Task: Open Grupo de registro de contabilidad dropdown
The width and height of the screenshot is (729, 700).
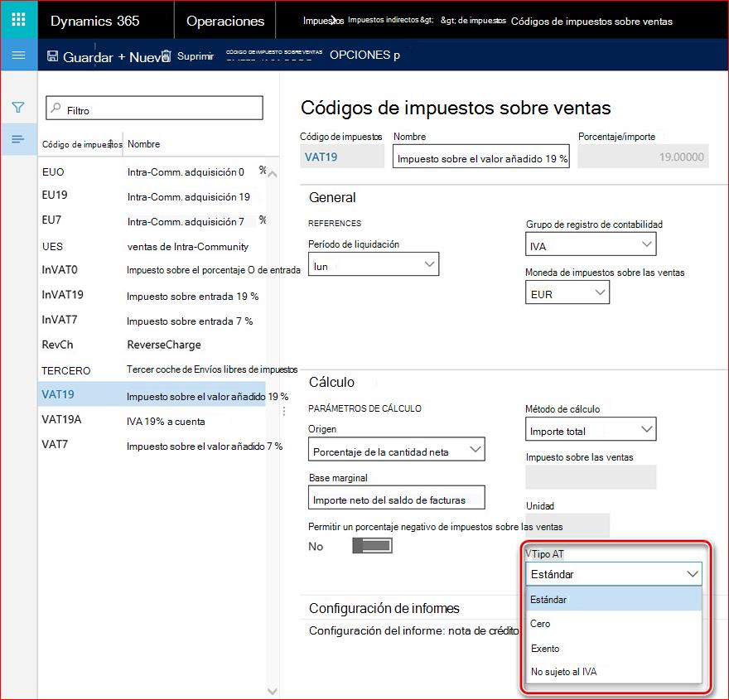Action: 591,244
